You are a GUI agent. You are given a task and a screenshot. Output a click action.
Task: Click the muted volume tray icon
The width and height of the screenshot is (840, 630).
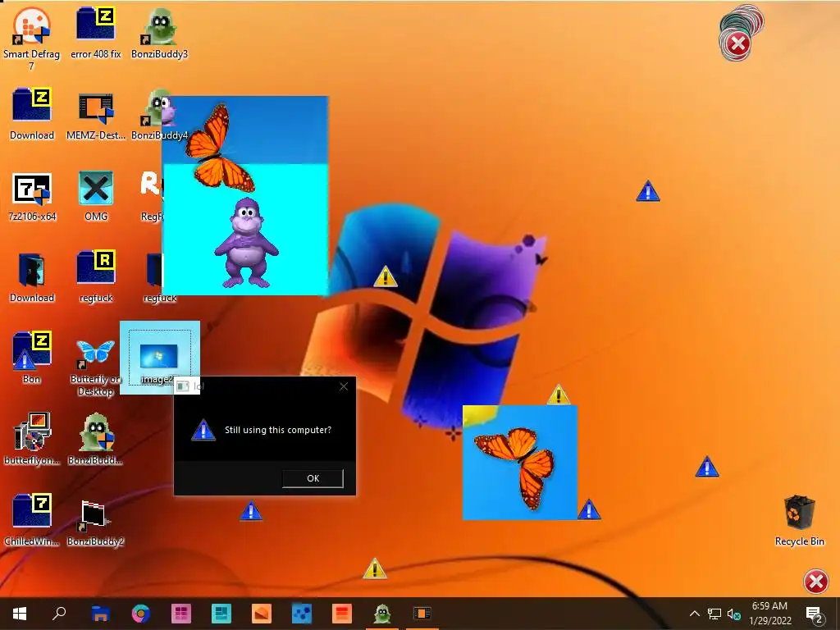tap(733, 614)
